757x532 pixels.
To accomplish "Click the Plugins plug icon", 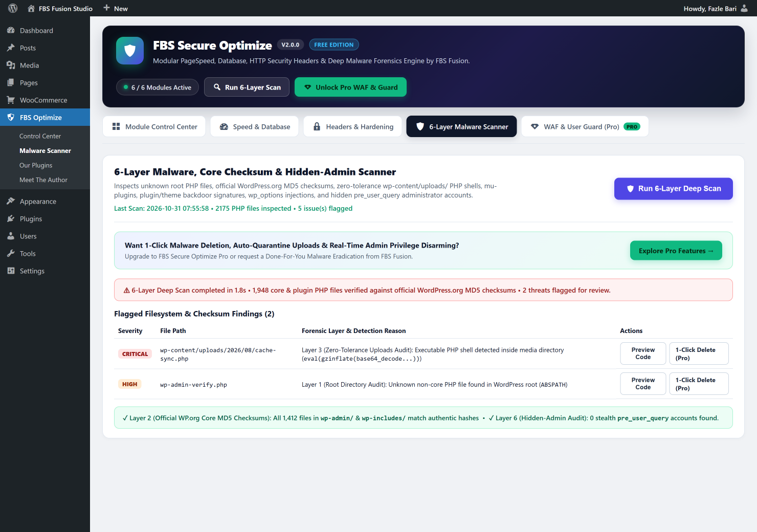I will click(x=11, y=219).
